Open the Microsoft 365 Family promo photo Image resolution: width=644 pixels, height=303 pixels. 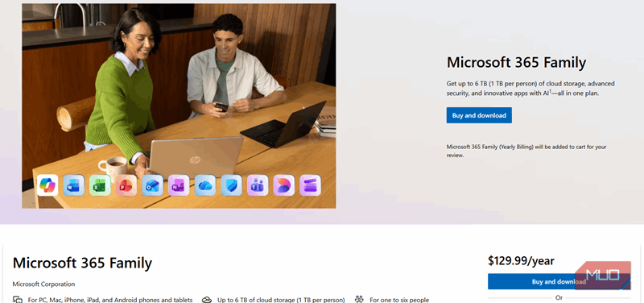click(179, 106)
